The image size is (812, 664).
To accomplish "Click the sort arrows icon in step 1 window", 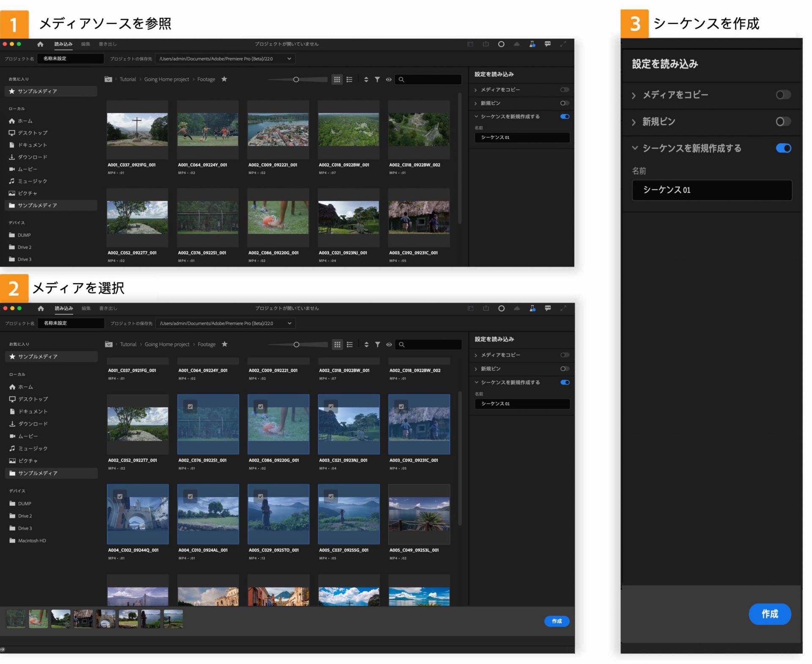I will coord(366,79).
